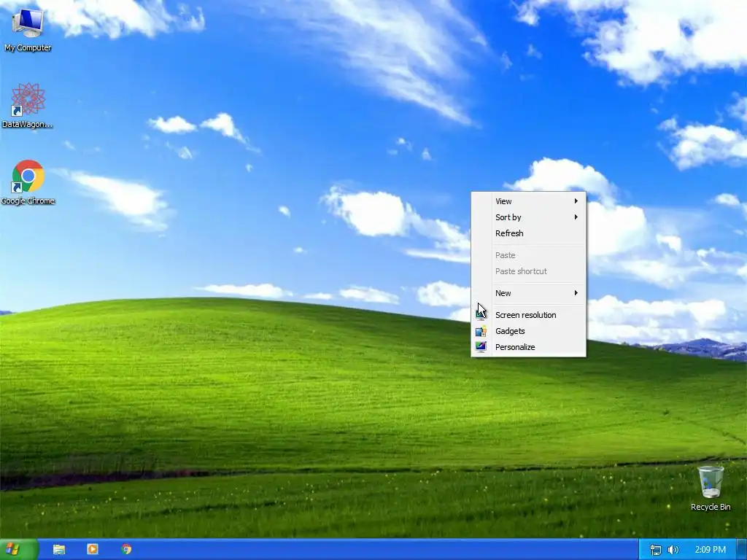This screenshot has width=747, height=560.
Task: Choose Sort by in the context menu
Action: (528, 217)
